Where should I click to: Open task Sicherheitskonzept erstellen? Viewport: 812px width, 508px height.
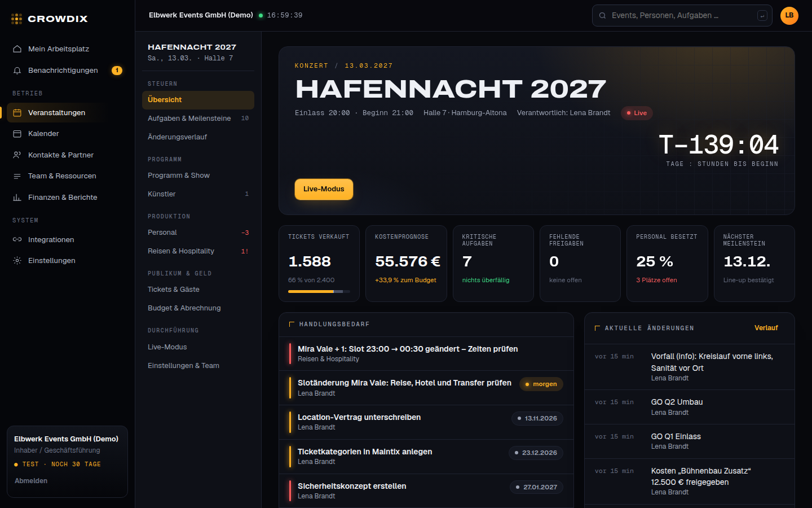point(426,491)
